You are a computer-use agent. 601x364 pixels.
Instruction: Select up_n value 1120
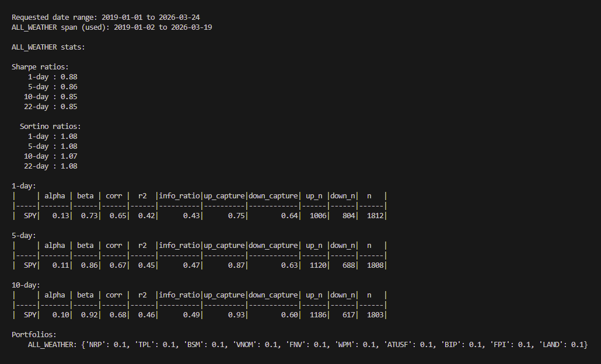pyautogui.click(x=318, y=265)
